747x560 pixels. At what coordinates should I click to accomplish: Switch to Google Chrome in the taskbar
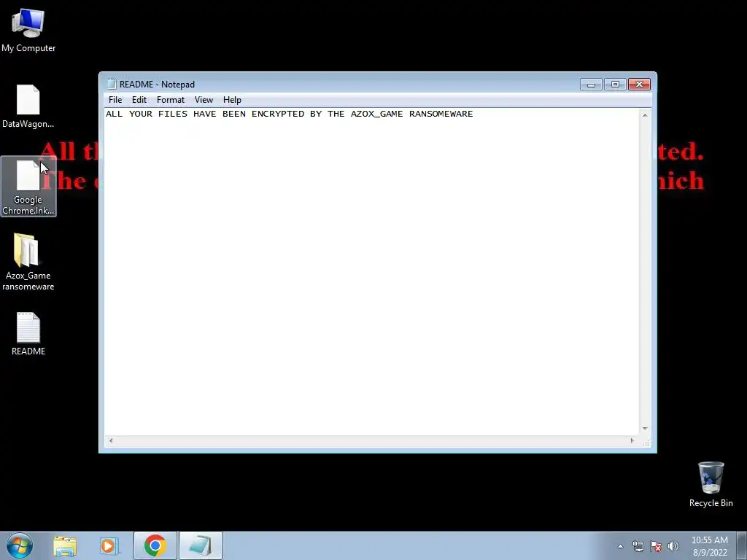coord(155,545)
